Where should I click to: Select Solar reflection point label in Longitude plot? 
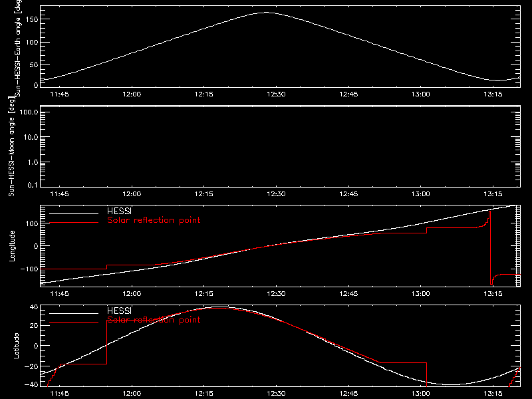(154, 220)
